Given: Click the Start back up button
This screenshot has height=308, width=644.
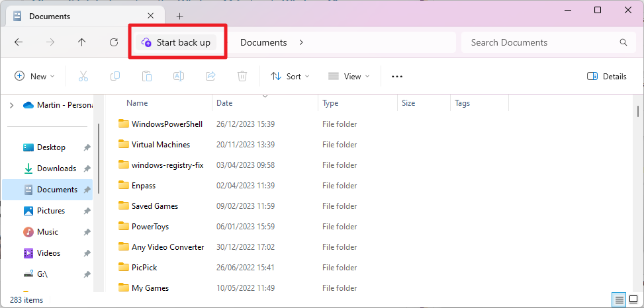Looking at the screenshot, I should (x=176, y=42).
